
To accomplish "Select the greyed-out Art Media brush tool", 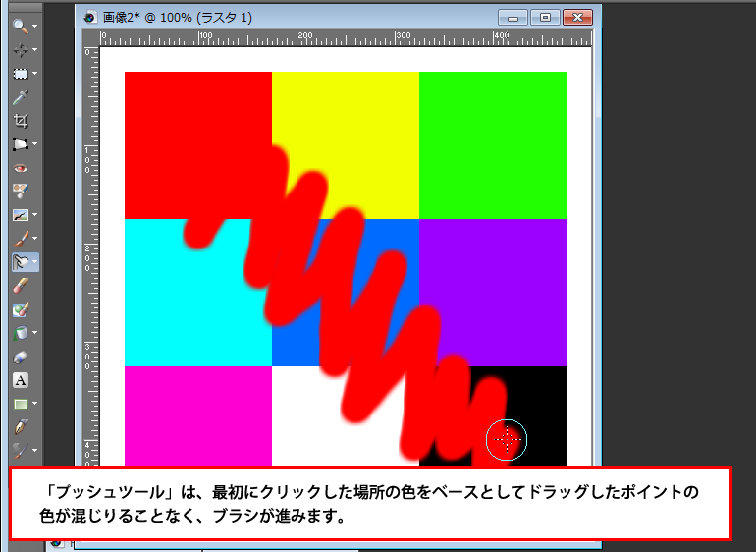I will (21, 450).
